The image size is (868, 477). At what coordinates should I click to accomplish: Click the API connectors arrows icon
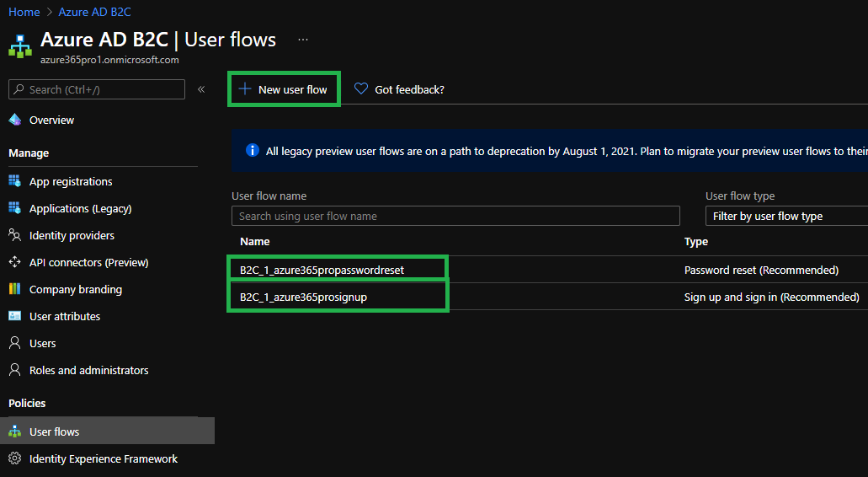coord(15,262)
